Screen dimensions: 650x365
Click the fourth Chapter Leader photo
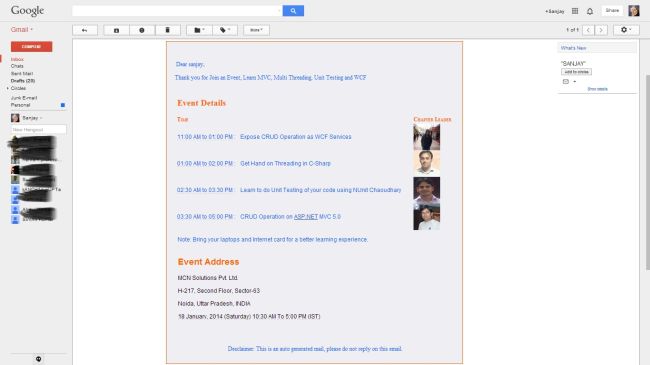(x=427, y=217)
